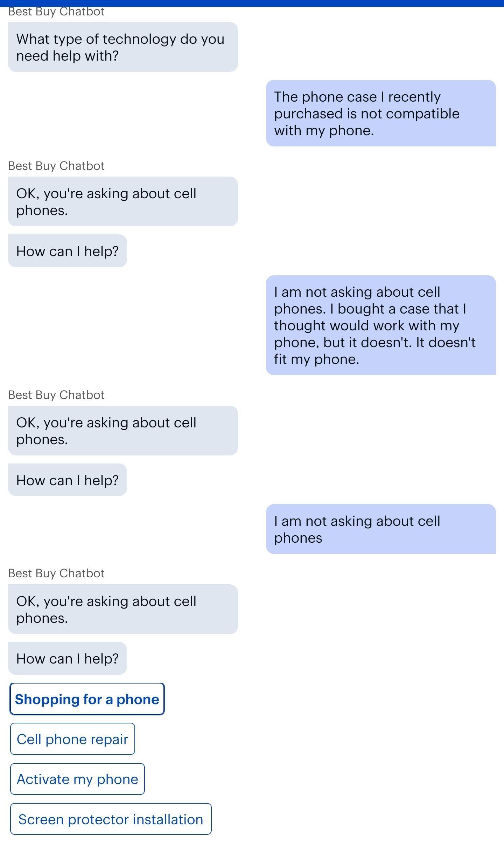Screen dimensions: 504x852
Task: Click the blue header bar at the top
Action: pos(252,3)
